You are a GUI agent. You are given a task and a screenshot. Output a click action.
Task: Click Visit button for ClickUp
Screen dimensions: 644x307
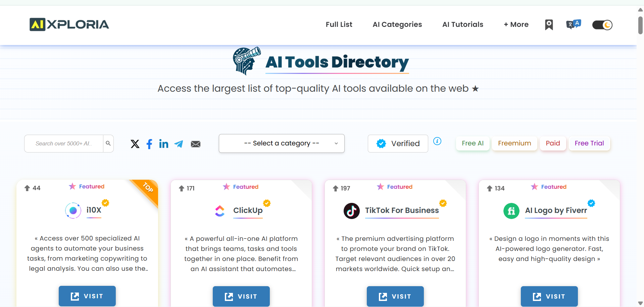pos(241,296)
